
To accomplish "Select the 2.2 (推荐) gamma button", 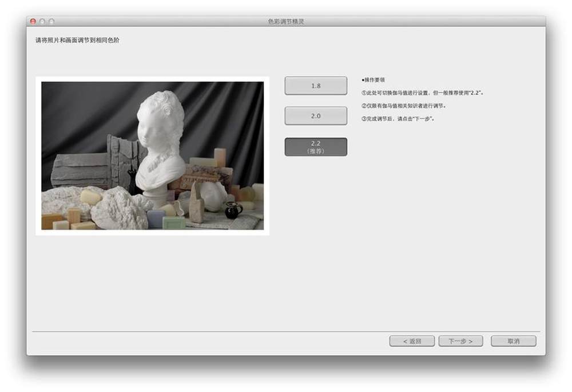I will click(x=316, y=147).
